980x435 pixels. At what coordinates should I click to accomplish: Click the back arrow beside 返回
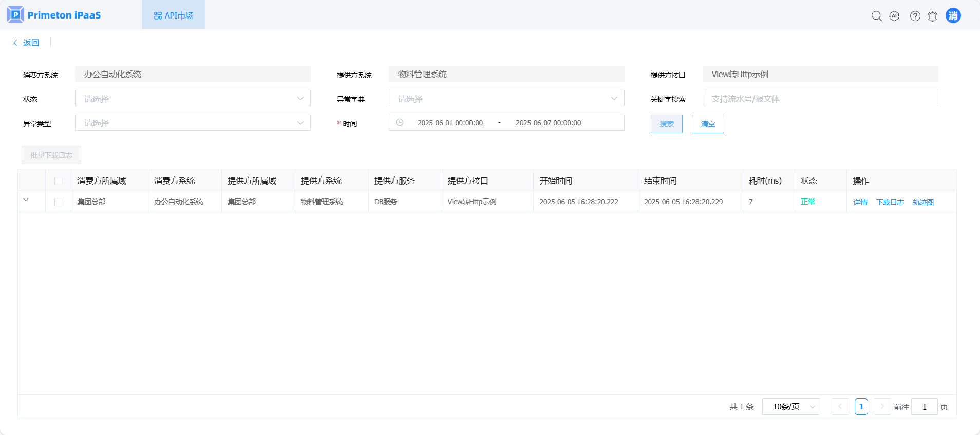pyautogui.click(x=15, y=43)
